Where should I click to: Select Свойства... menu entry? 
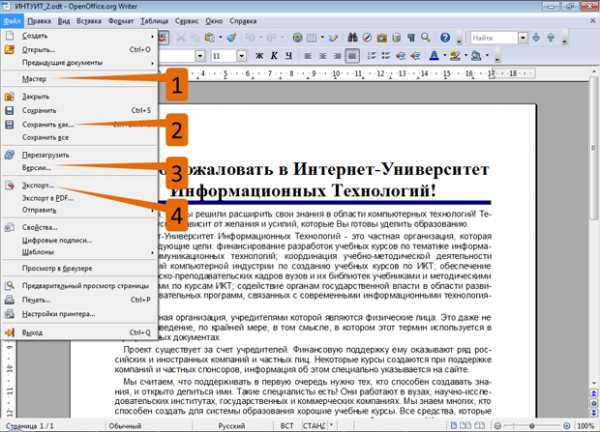(79, 227)
